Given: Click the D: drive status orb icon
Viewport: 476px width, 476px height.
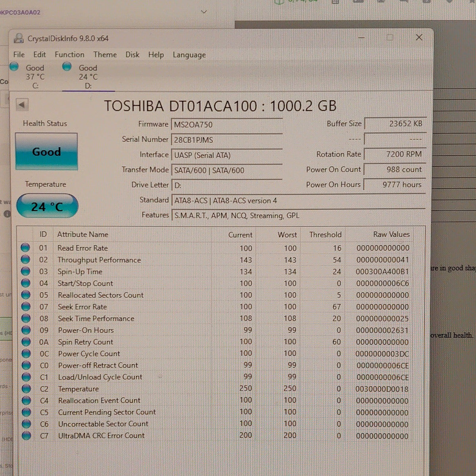Looking at the screenshot, I should point(67,67).
